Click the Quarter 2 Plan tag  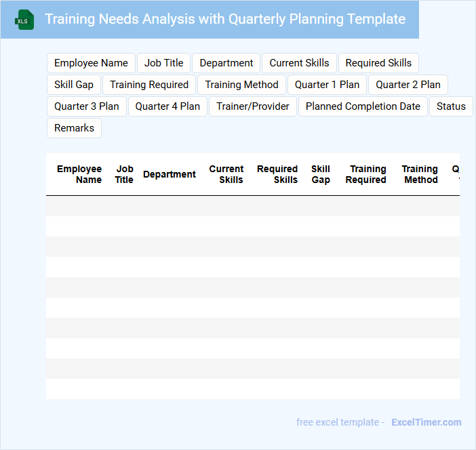pyautogui.click(x=408, y=85)
